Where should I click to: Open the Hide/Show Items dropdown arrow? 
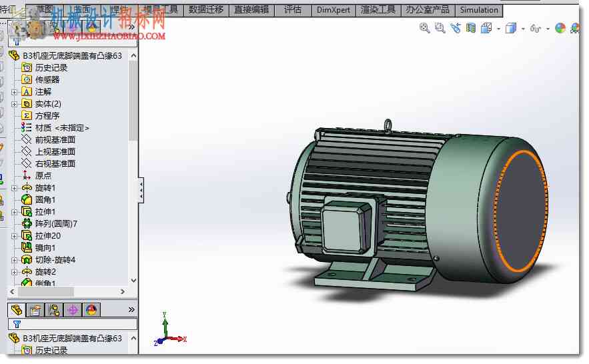point(548,29)
